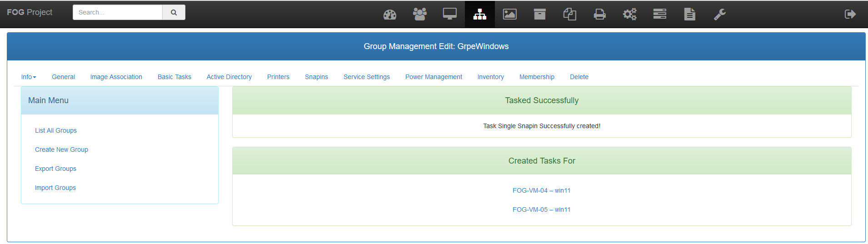Click the List All Groups link
Screen dimensions: 868x244
56,130
